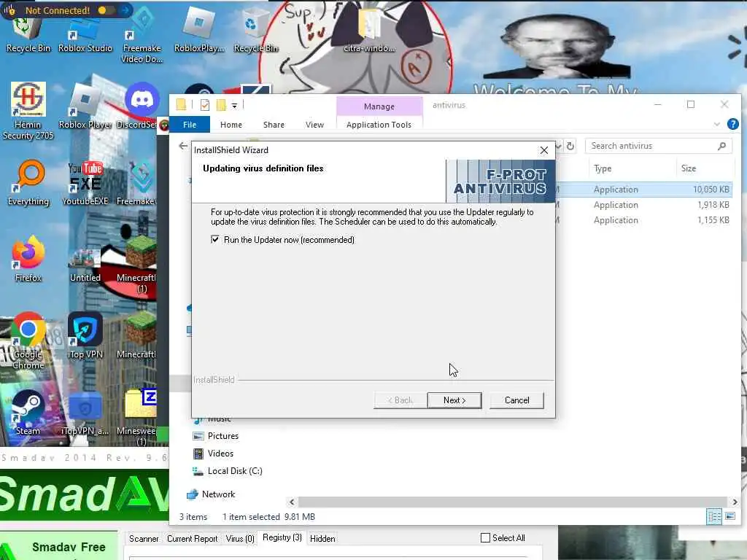The height and width of the screenshot is (560, 747).
Task: Click the Explorer Help question mark icon
Action: [732, 124]
